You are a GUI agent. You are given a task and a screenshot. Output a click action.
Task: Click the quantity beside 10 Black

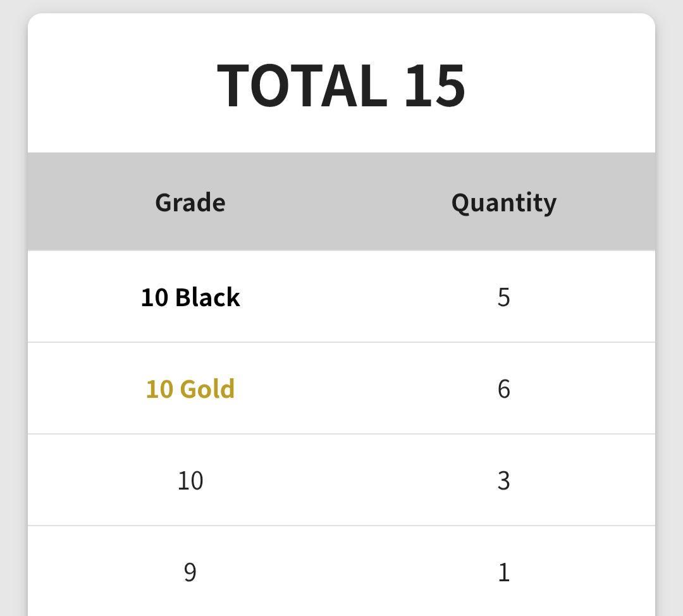click(x=503, y=297)
